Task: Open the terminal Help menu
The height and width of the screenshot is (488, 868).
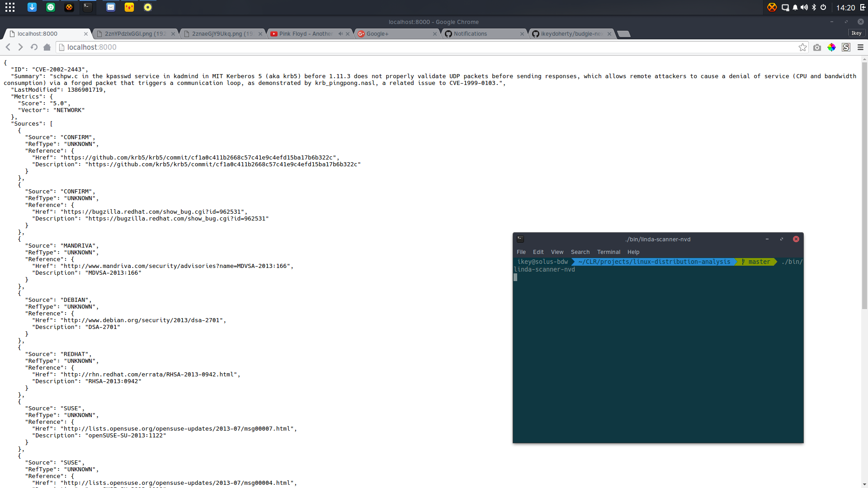Action: [x=633, y=252]
